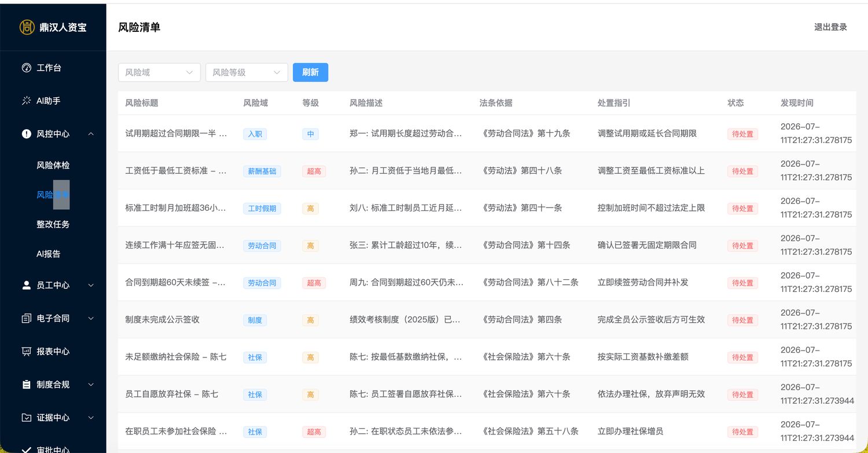The width and height of the screenshot is (868, 453).
Task: Click the 退出登录 link
Action: pyautogui.click(x=830, y=27)
